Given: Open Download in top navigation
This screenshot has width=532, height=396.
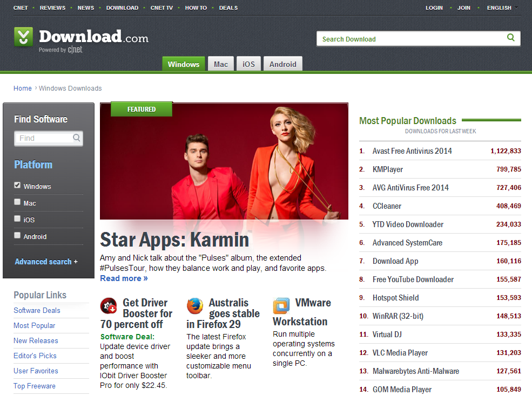Looking at the screenshot, I should 122,8.
